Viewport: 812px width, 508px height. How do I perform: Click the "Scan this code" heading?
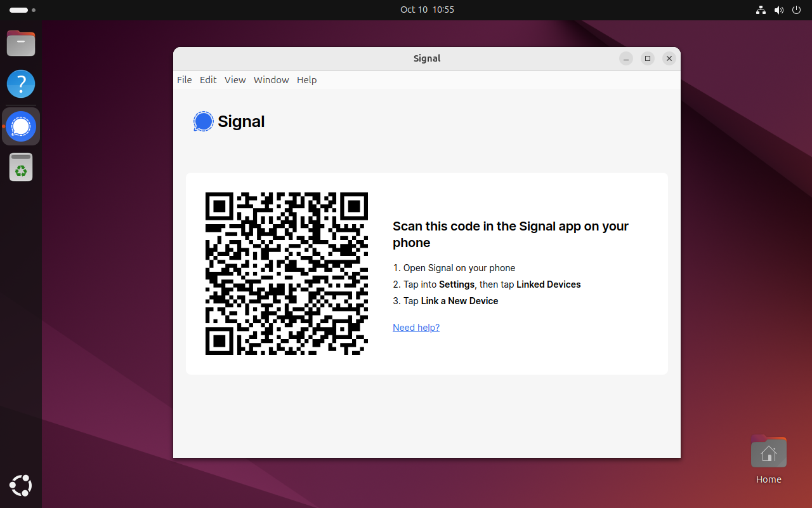[511, 234]
